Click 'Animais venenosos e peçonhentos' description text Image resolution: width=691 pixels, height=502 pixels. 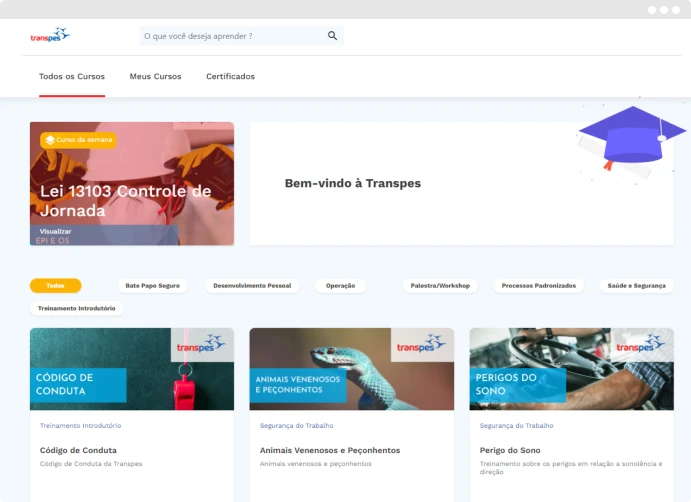pyautogui.click(x=316, y=464)
